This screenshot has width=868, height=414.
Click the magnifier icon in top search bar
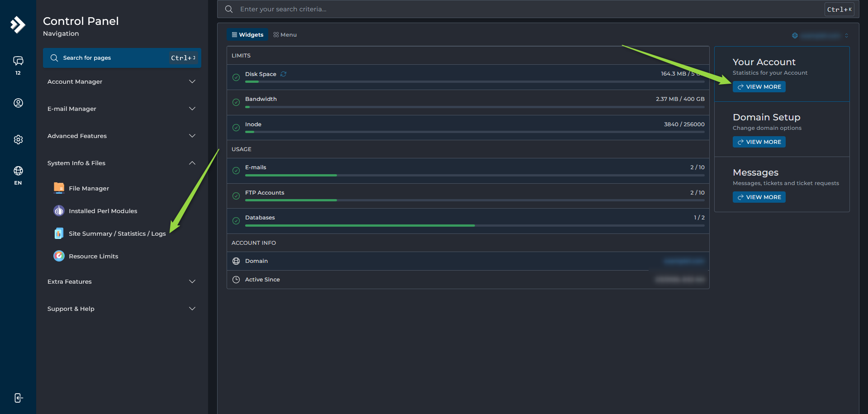[x=229, y=9]
